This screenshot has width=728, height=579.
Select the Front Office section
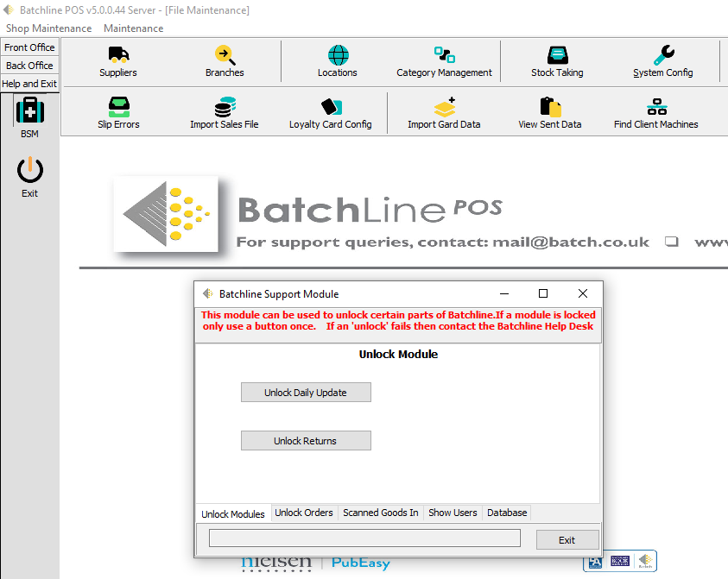pos(29,47)
